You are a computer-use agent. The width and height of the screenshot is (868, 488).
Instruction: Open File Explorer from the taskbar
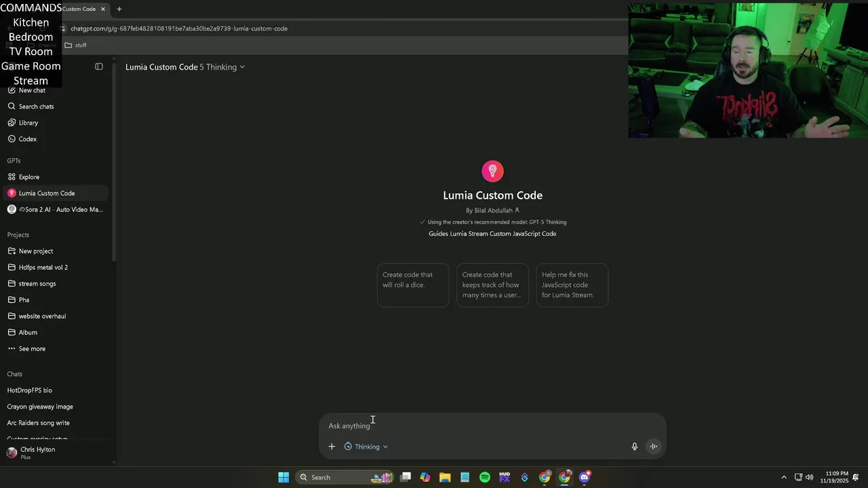click(x=445, y=477)
